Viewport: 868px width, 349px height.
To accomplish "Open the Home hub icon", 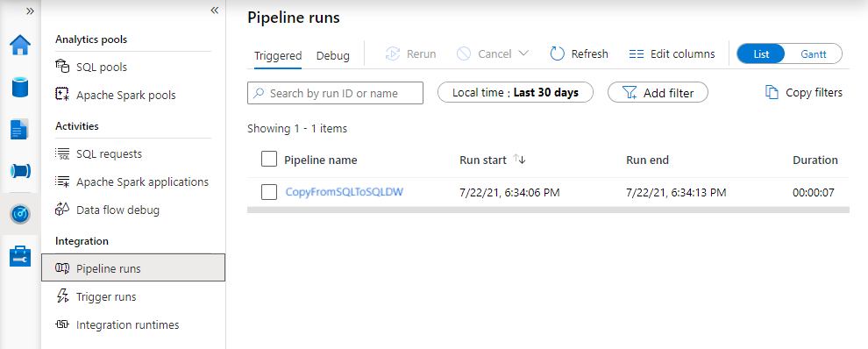I will (x=20, y=45).
